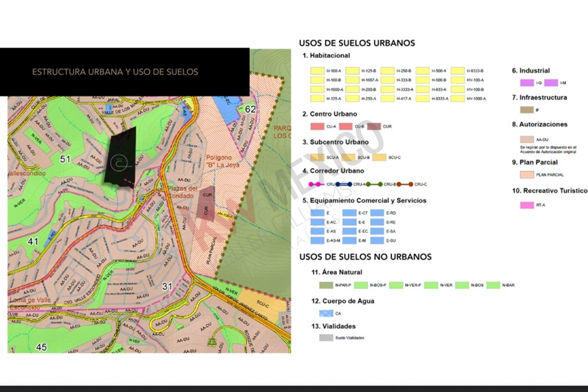Click the SCU-C orange legend swatch

(x=379, y=157)
